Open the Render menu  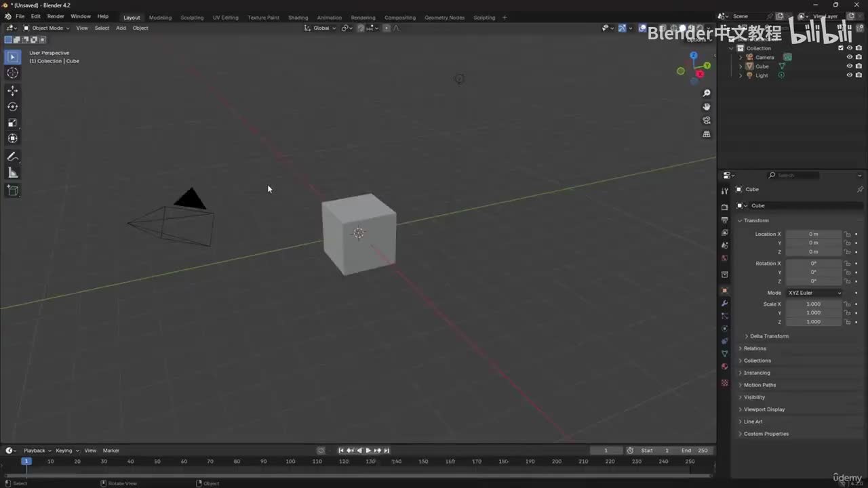click(x=56, y=16)
